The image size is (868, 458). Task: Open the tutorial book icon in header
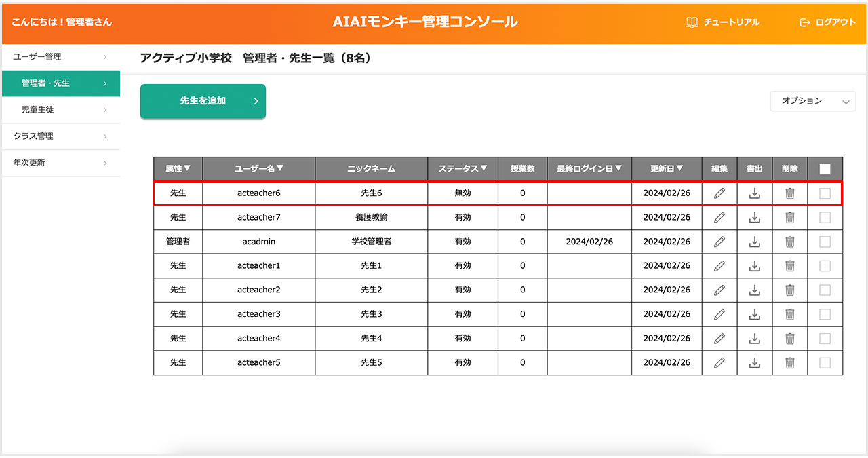coord(692,22)
